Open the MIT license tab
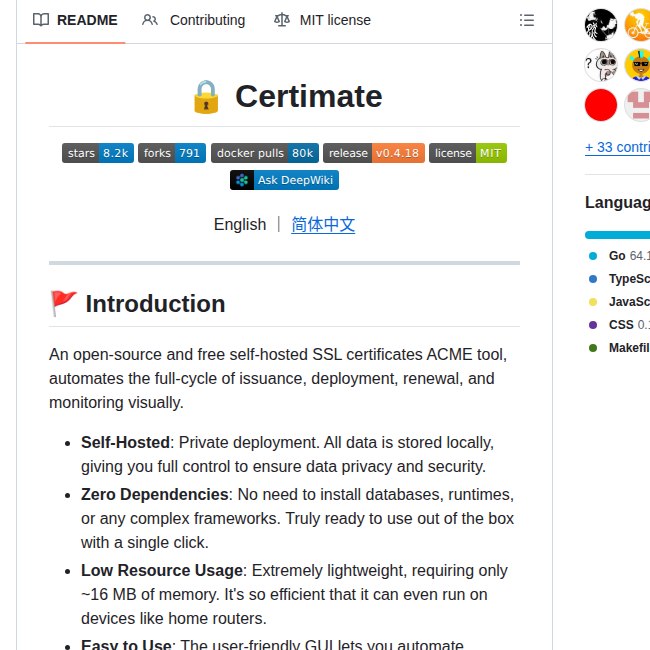Screen dimensions: 650x650 coord(323,20)
